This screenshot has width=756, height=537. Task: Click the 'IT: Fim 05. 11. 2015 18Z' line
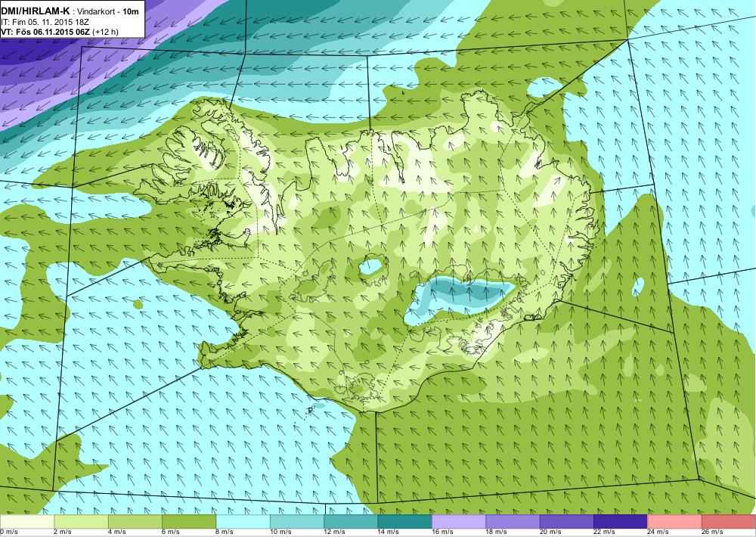tap(45, 22)
